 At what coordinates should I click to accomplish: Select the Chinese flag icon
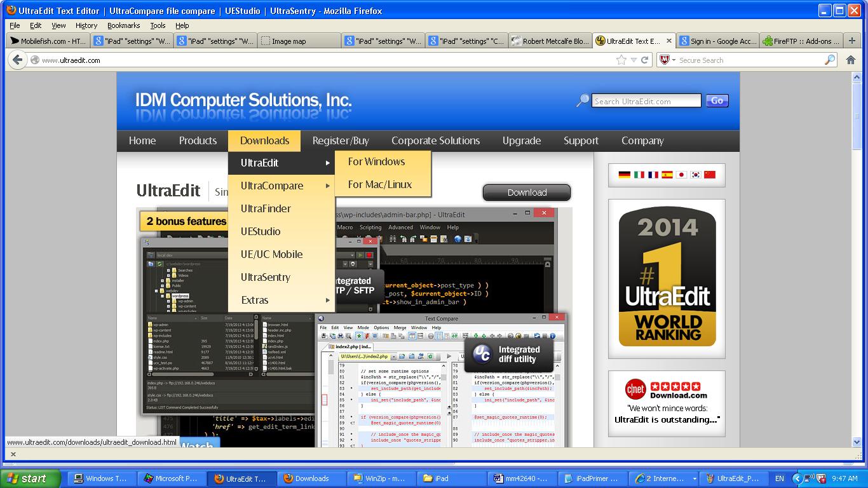[x=710, y=175]
